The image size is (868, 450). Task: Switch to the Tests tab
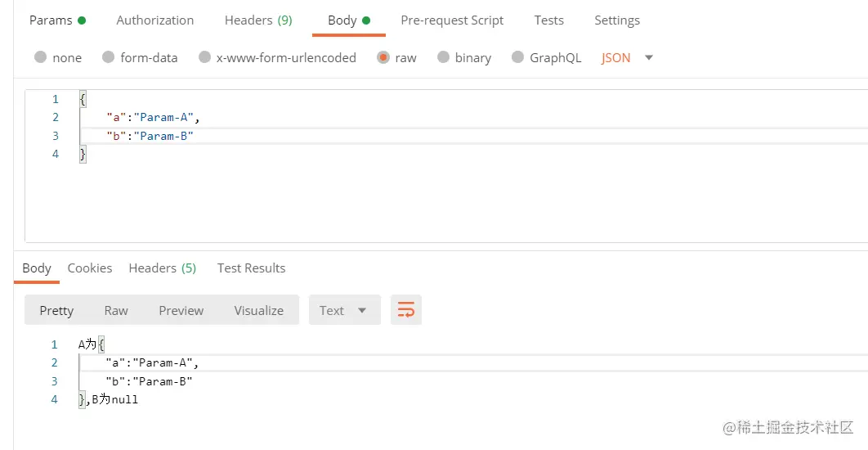point(548,20)
